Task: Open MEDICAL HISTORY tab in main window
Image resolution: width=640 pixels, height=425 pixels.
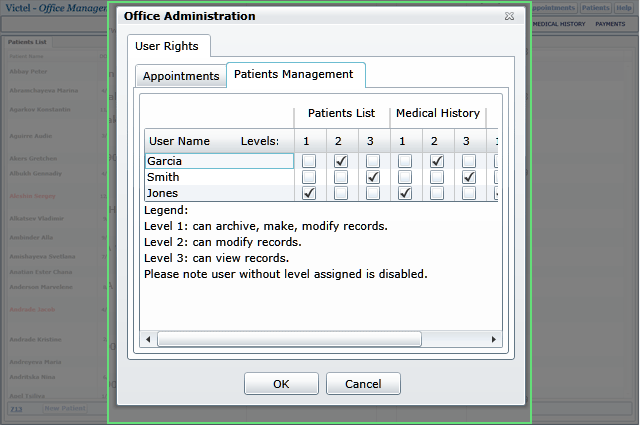Action: [x=559, y=24]
